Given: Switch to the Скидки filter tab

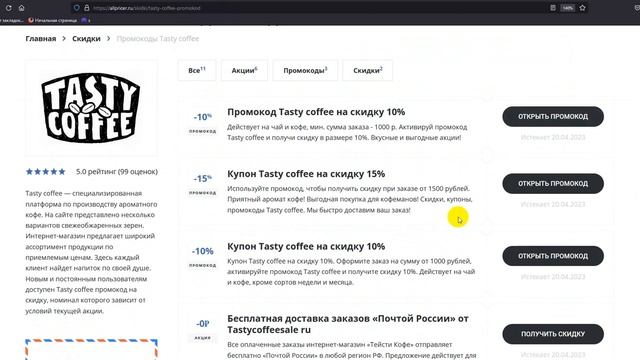Looking at the screenshot, I should (x=367, y=70).
